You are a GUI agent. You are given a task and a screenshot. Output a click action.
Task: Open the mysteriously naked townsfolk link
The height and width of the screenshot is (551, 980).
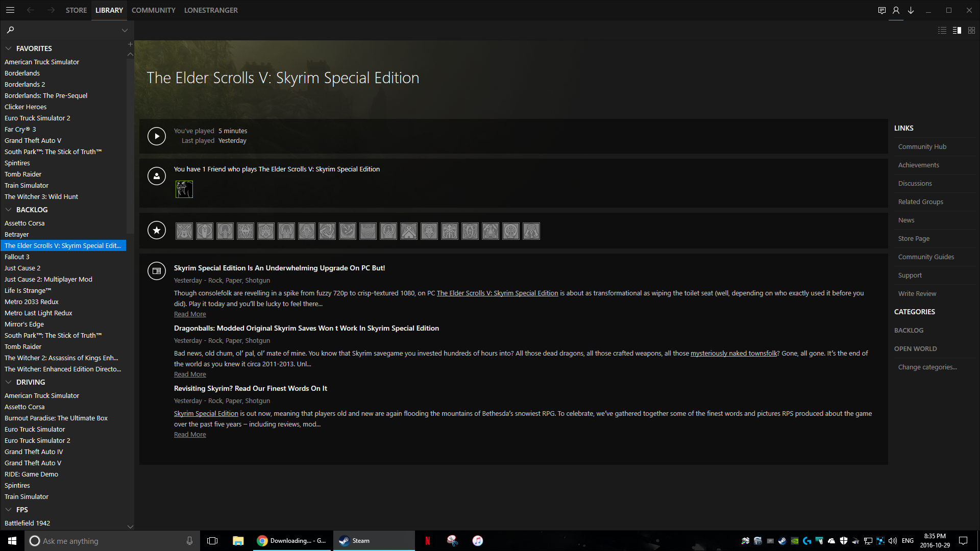tap(733, 353)
